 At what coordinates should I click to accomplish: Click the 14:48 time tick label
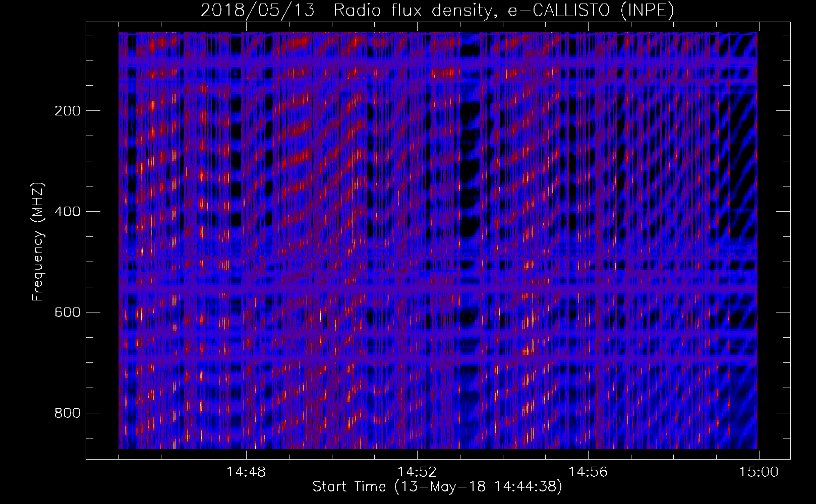[x=246, y=472]
